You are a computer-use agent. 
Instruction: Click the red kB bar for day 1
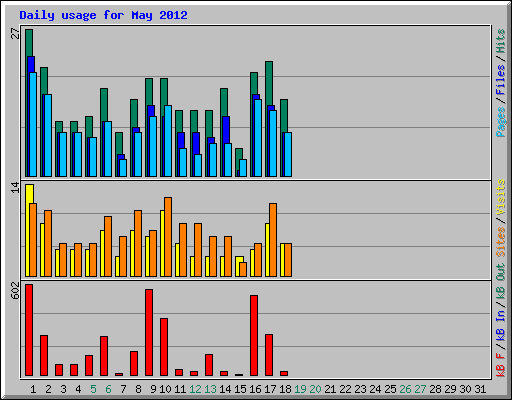click(29, 330)
